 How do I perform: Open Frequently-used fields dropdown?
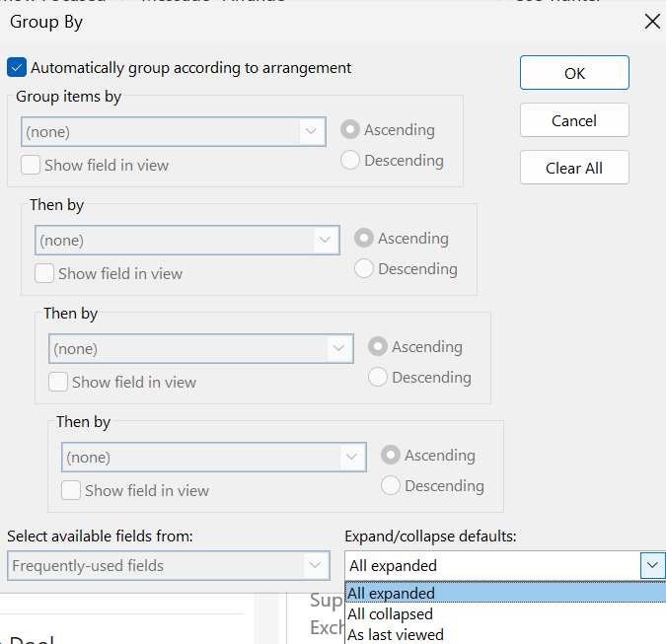point(169,565)
